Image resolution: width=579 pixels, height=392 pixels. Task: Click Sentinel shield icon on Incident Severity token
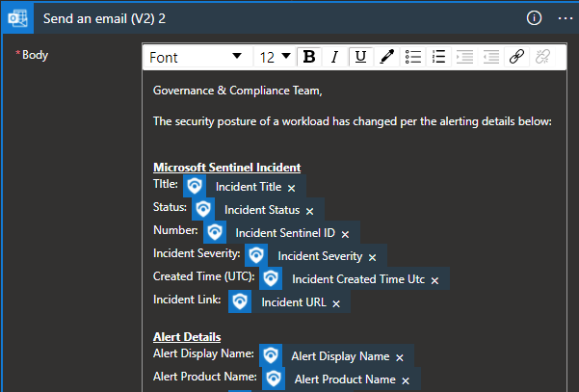click(256, 255)
